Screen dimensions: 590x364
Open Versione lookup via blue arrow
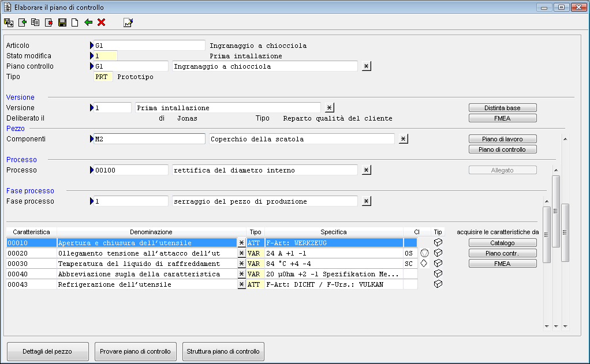(91, 108)
